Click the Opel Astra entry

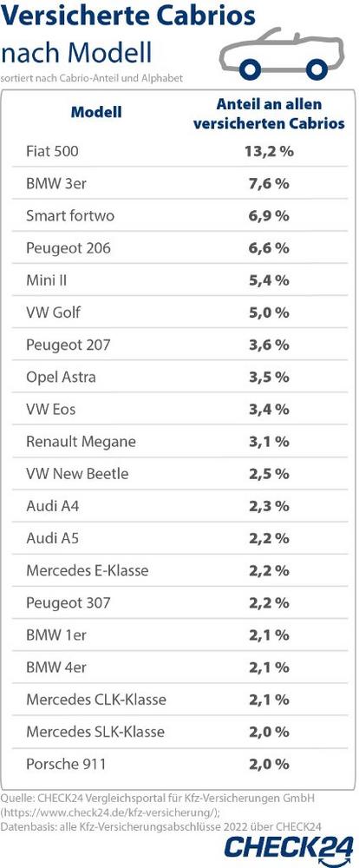(x=61, y=377)
